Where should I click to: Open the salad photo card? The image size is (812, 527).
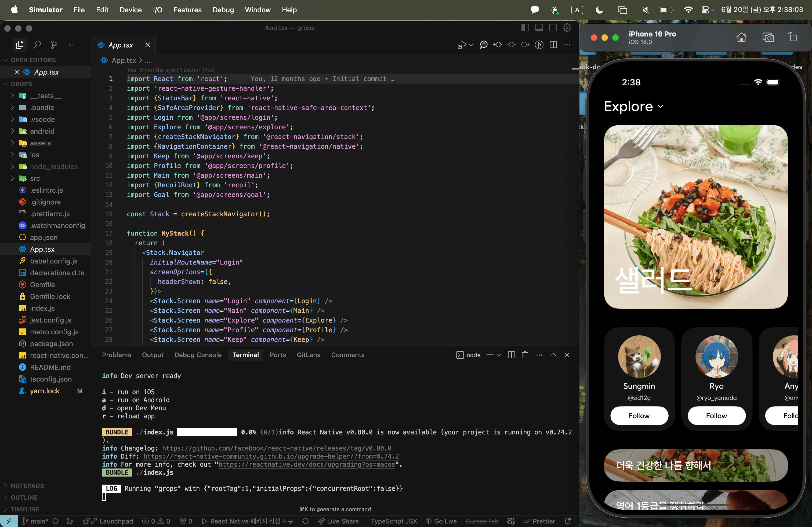click(696, 217)
